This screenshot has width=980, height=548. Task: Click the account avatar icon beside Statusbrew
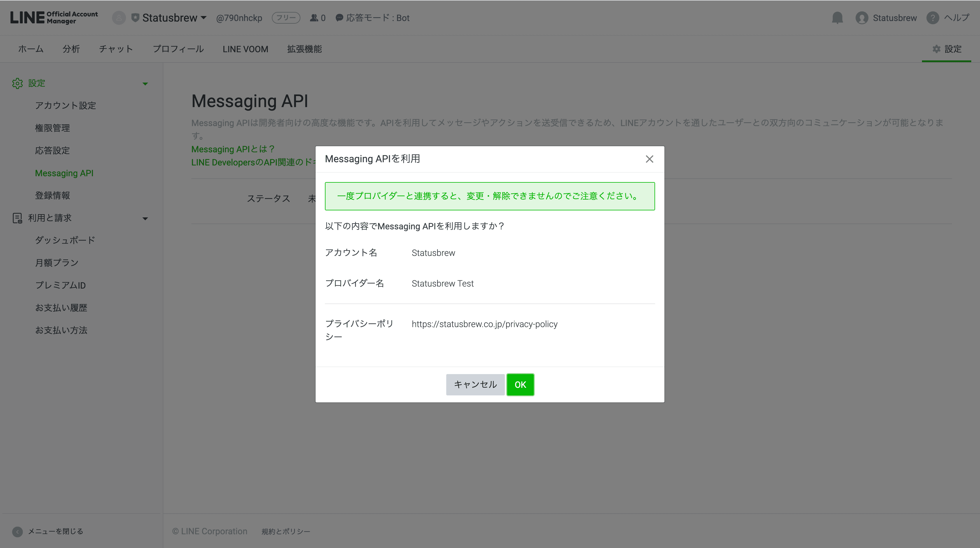coord(119,18)
